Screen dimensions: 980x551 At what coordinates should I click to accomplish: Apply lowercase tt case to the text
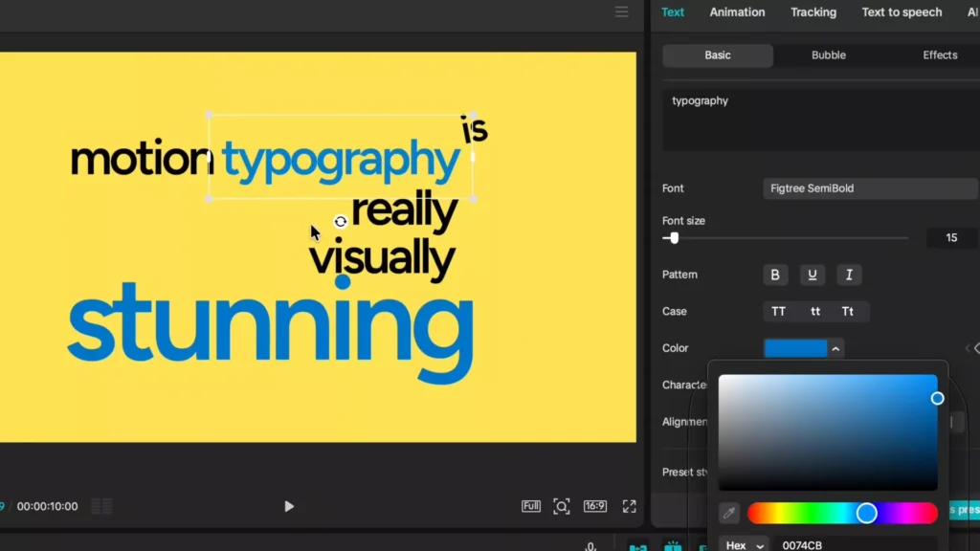coord(815,311)
